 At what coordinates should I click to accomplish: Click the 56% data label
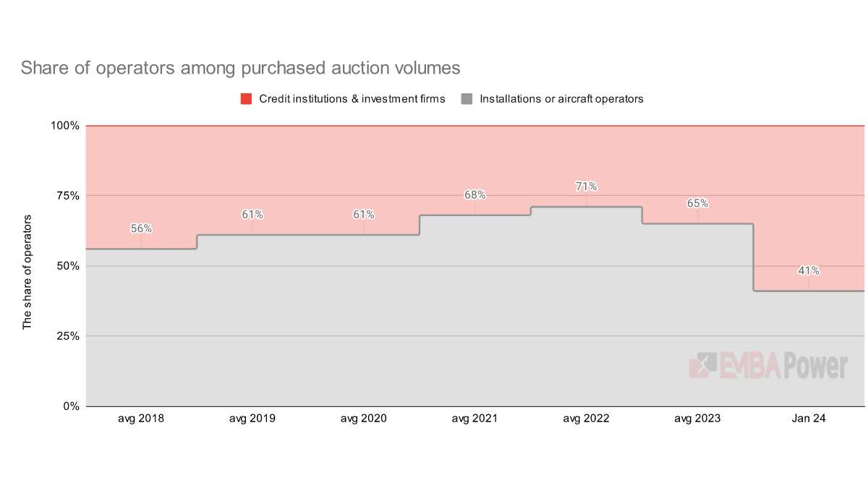pos(141,228)
